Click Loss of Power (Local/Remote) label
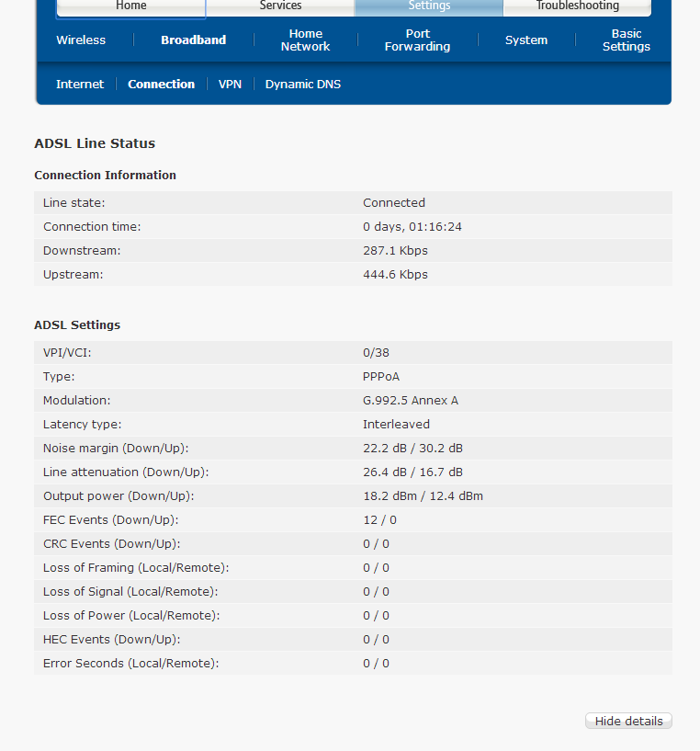Viewport: 700px width, 751px height. [131, 616]
